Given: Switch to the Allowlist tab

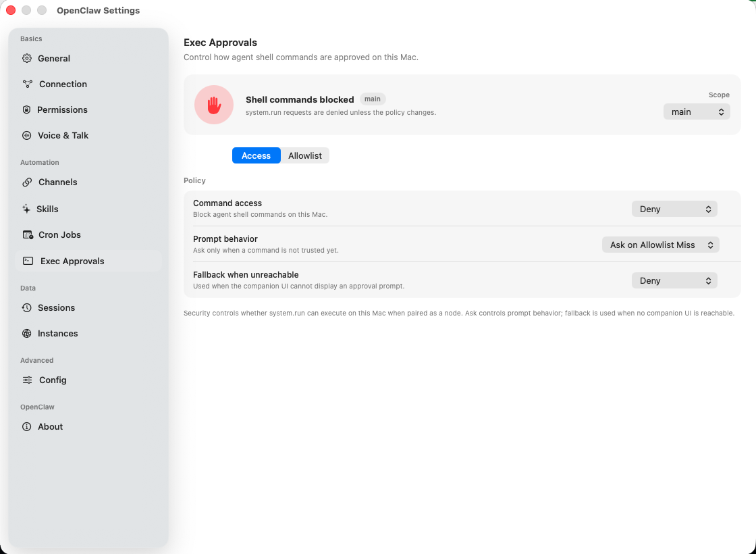Looking at the screenshot, I should [x=304, y=156].
